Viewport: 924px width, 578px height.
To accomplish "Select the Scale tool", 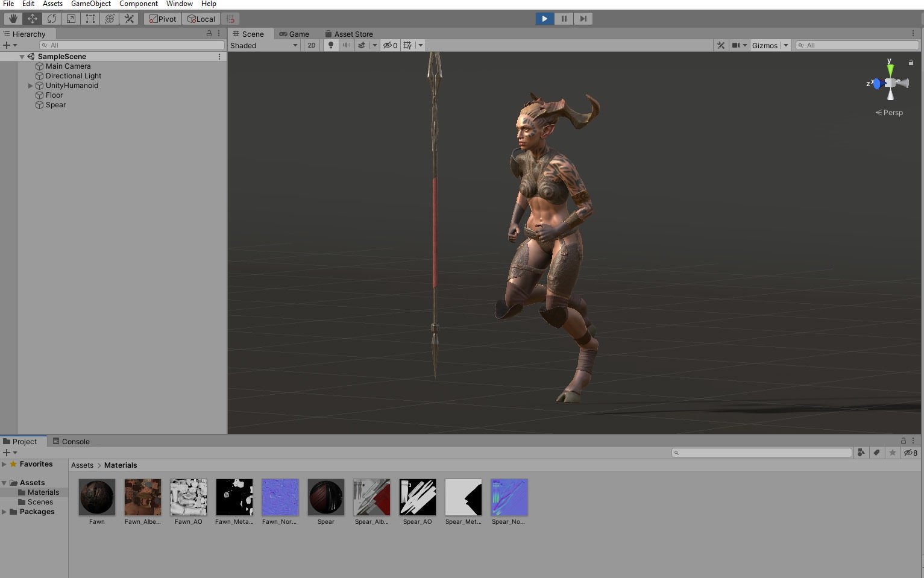I will (71, 19).
